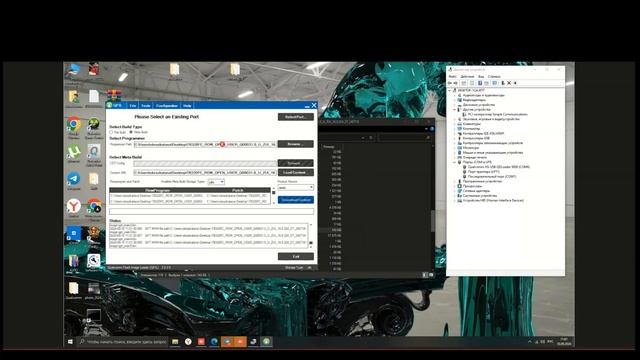
Task: Open Product Flavors dropdown
Action: pyautogui.click(x=296, y=187)
